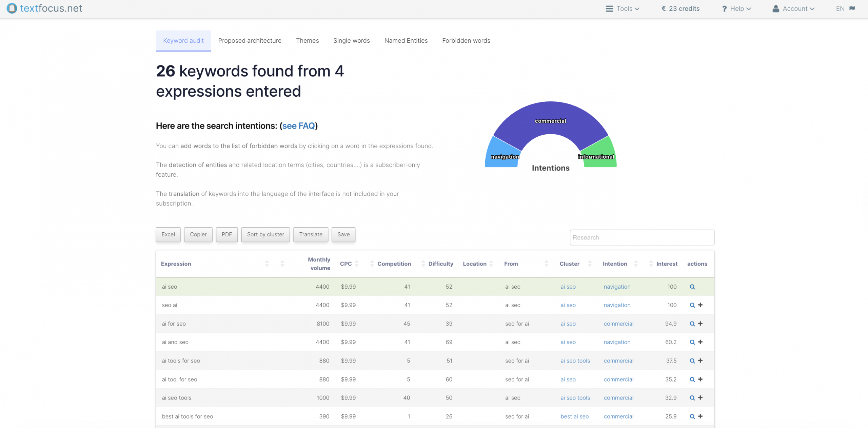This screenshot has width=868, height=428.
Task: Click the magnifier icon for 'ai seo' row
Action: 692,287
